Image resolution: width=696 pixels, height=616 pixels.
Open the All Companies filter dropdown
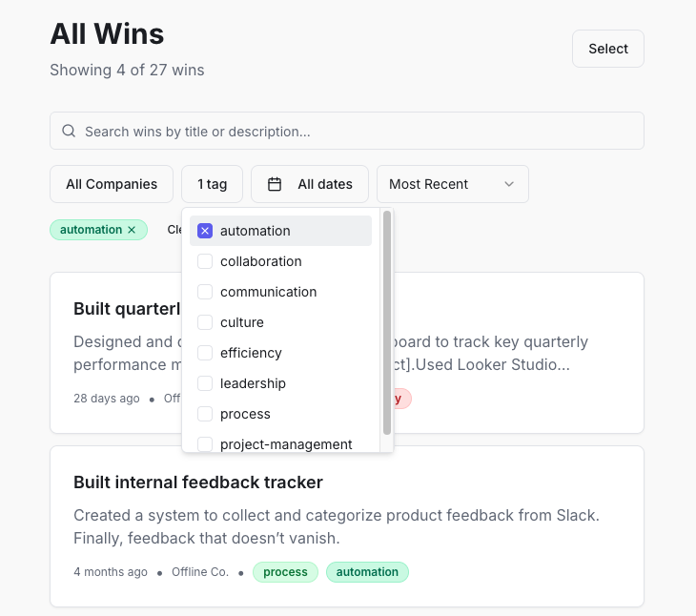click(112, 184)
